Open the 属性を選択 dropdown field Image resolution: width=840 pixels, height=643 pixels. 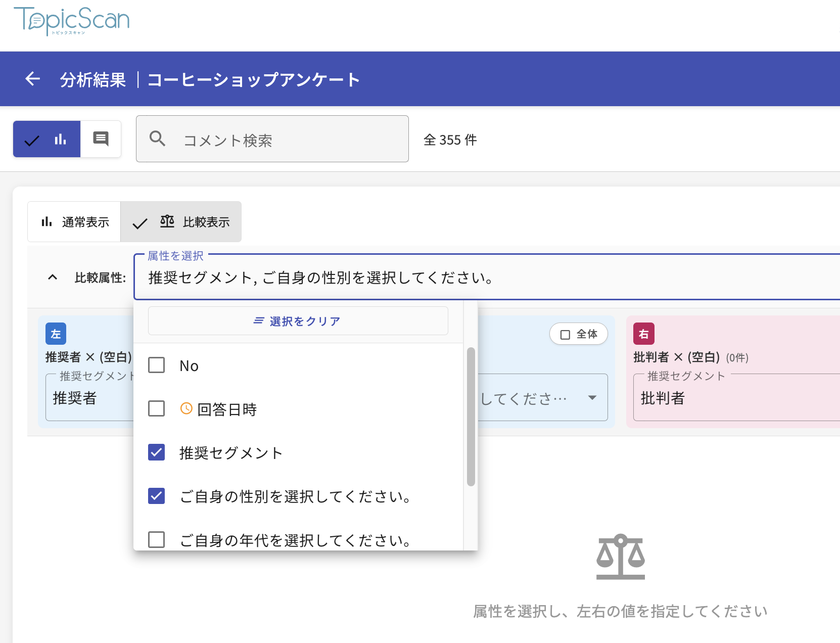(x=485, y=278)
